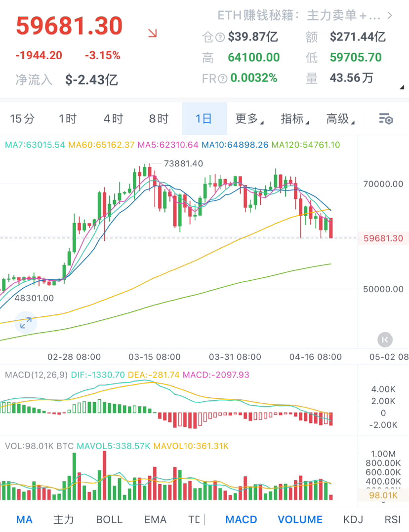
Task: Select the MACD tab at the bottom
Action: pyautogui.click(x=241, y=519)
